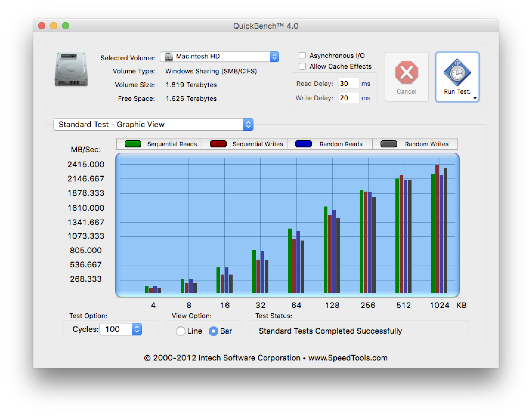Toggle Allow Cache Effects checkbox
The height and width of the screenshot is (416, 532).
[302, 67]
